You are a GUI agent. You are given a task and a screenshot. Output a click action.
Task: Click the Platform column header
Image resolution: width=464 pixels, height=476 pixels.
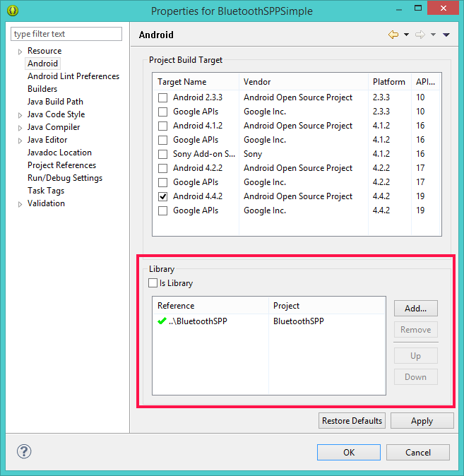tap(390, 82)
